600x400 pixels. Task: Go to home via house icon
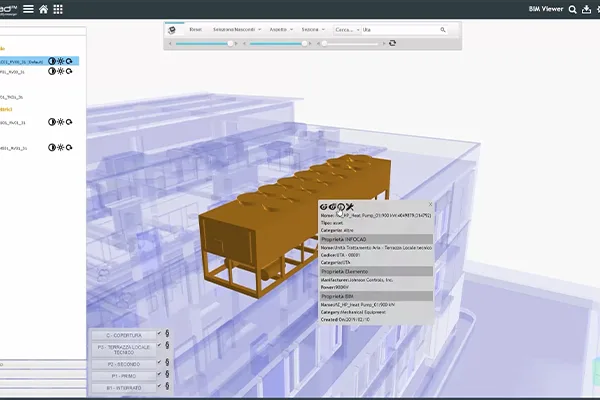coord(44,9)
